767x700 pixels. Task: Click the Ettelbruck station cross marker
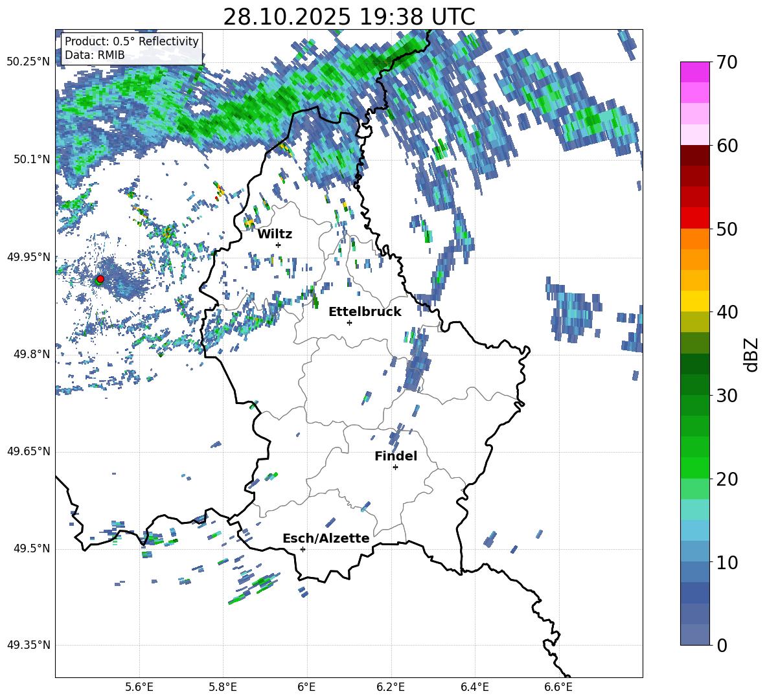click(349, 322)
